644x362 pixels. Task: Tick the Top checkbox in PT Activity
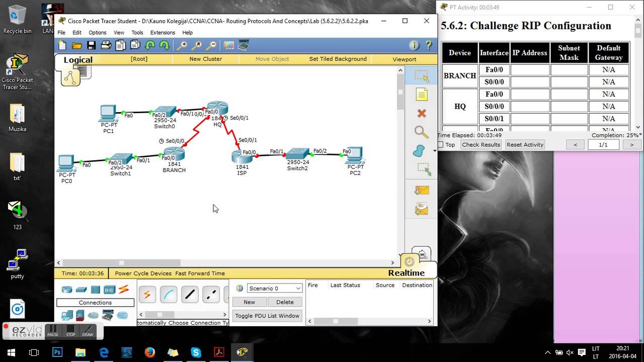coord(441,145)
